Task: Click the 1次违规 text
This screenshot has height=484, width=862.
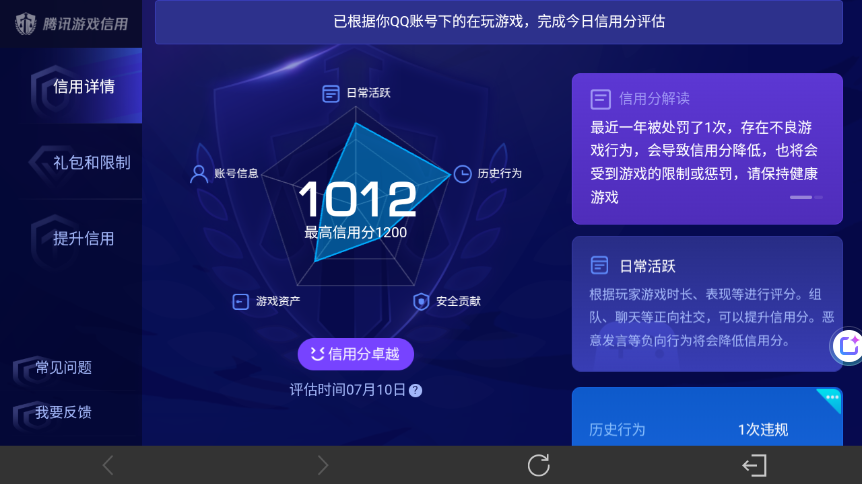Action: (762, 430)
